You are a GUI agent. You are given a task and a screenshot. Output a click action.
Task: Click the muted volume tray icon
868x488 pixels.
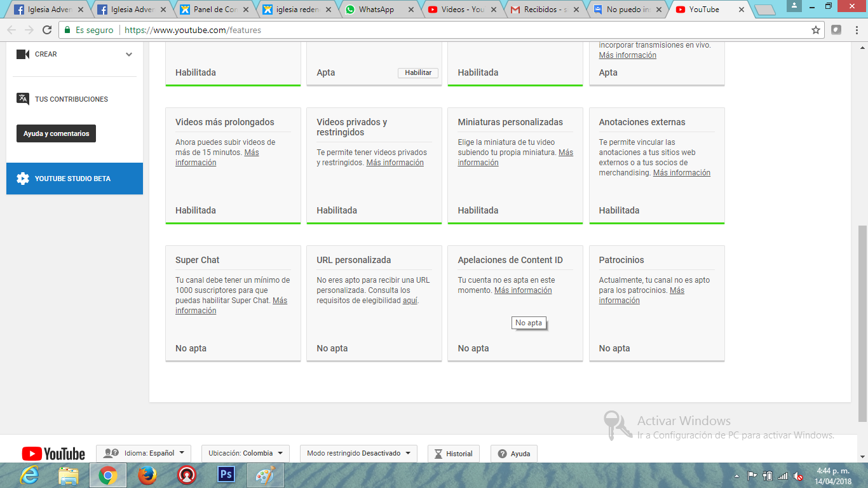click(x=798, y=476)
